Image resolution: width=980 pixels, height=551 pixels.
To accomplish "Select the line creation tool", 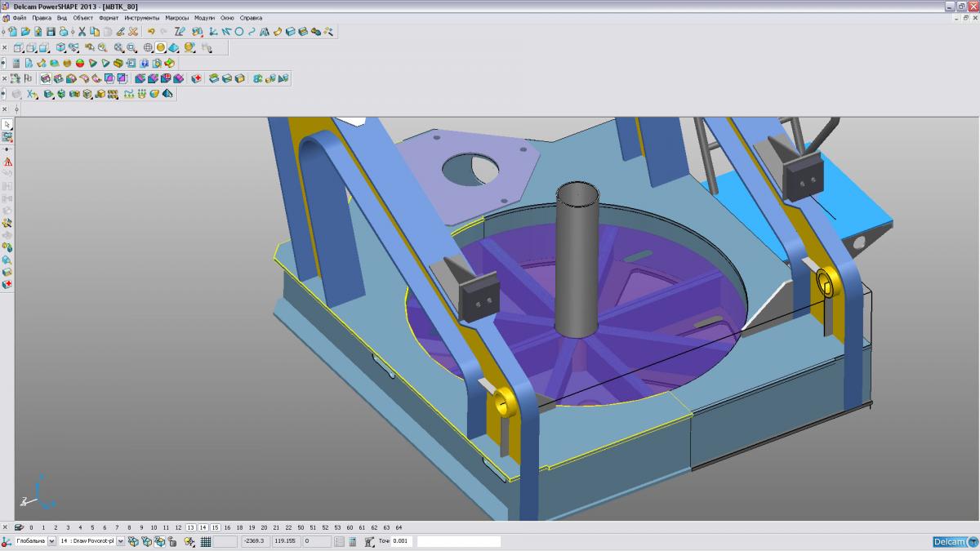I will point(225,32).
